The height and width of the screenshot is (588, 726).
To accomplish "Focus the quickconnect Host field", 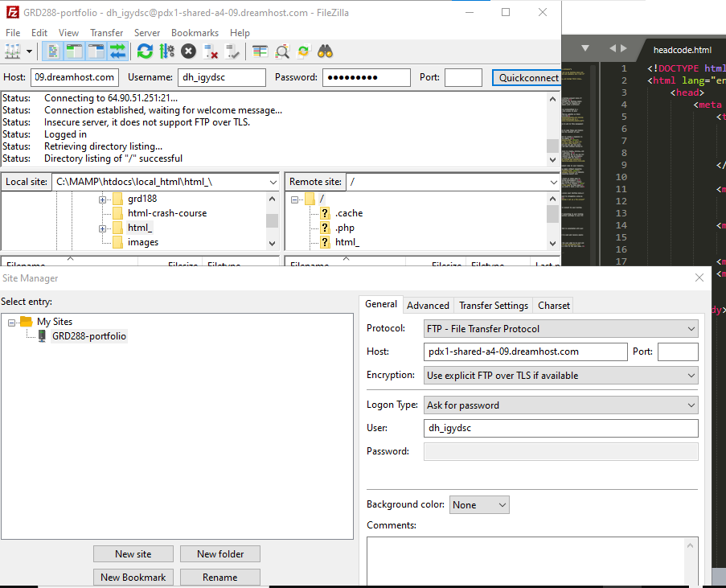I will coord(75,77).
